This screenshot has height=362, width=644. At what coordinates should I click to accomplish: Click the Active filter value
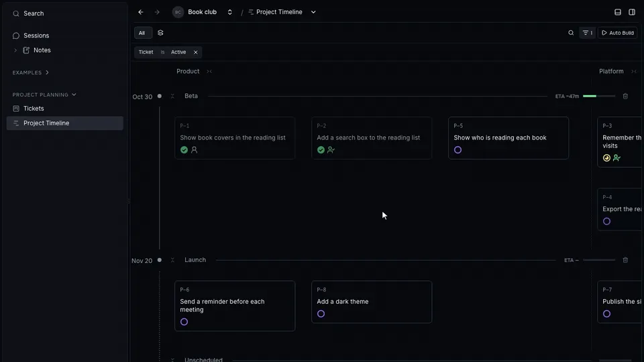(178, 52)
